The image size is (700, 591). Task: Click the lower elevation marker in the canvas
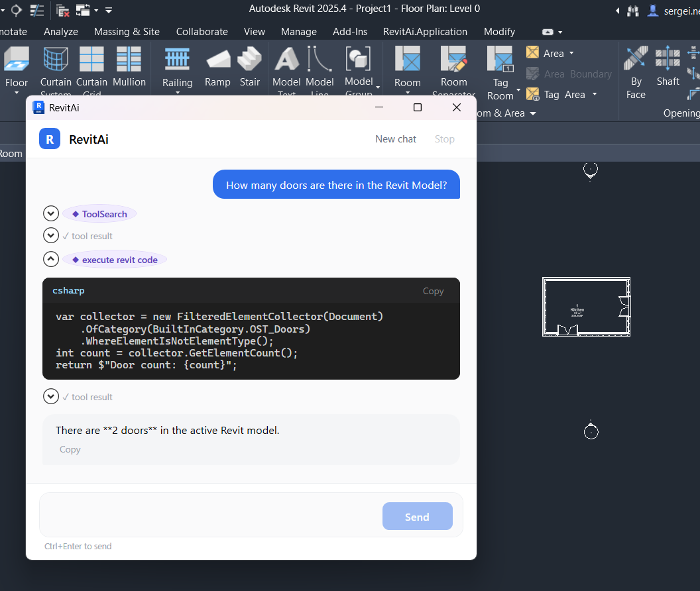[x=591, y=430]
